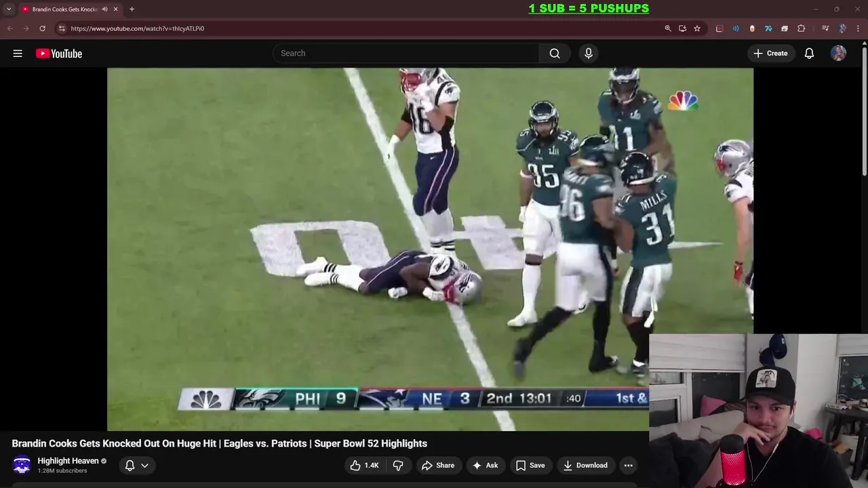
Task: Open the media controls music-note icon
Action: pyautogui.click(x=825, y=28)
